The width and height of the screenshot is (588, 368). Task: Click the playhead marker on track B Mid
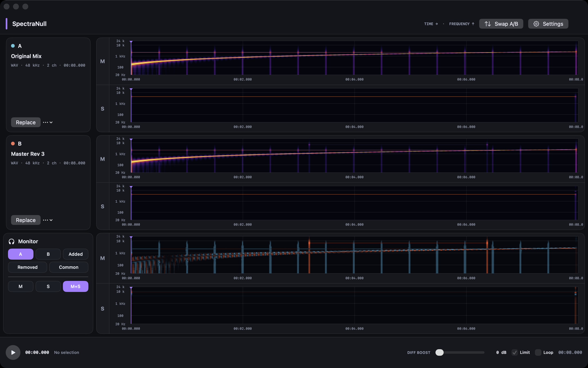(x=131, y=140)
